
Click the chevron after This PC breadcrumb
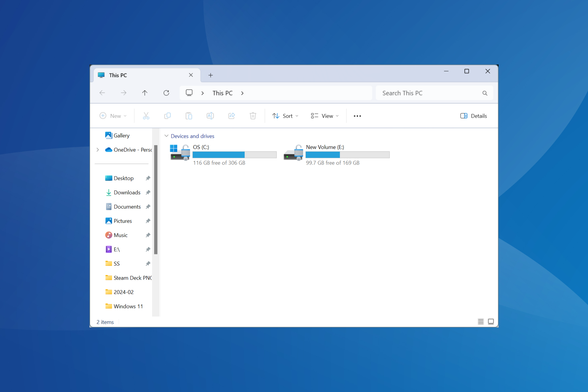[242, 93]
